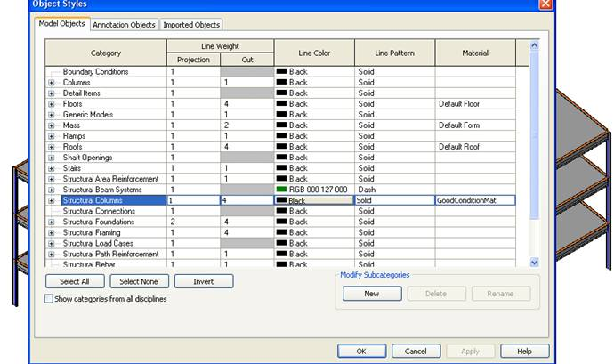This screenshot has width=614, height=364.
Task: Click OK to confirm object styles
Action: tap(360, 351)
